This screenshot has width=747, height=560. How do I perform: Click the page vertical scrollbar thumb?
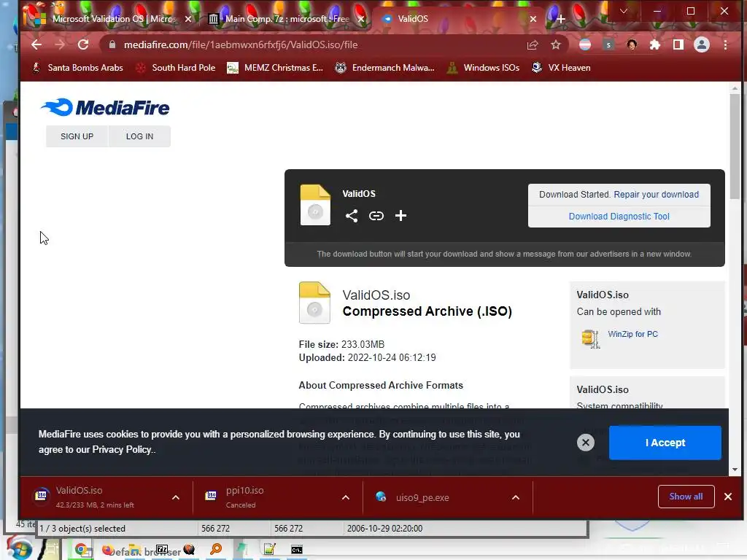click(x=735, y=146)
